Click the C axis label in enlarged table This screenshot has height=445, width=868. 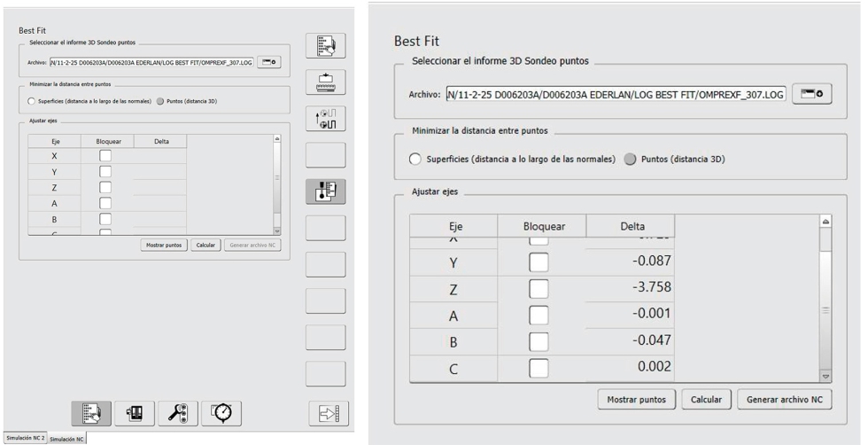pos(453,369)
